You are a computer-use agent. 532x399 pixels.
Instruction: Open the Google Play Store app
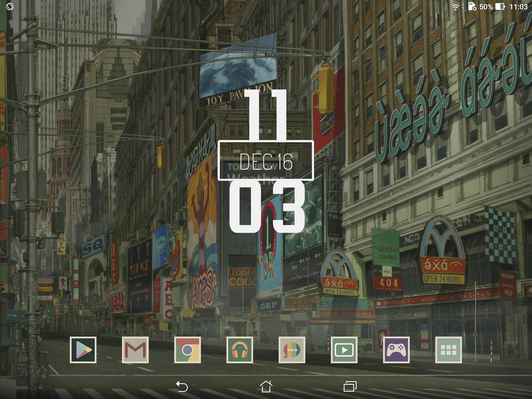[x=83, y=350]
